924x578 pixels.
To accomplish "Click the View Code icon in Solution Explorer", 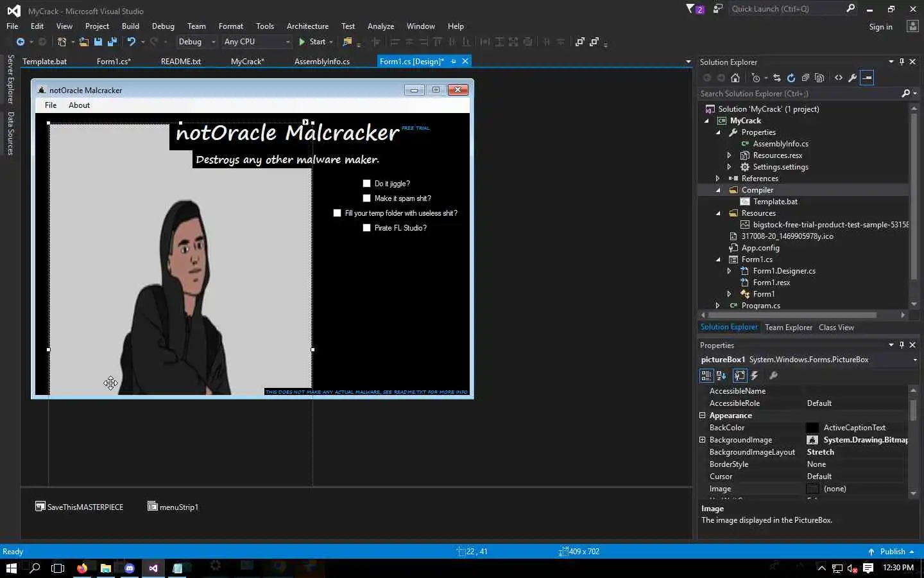I will 839,78.
